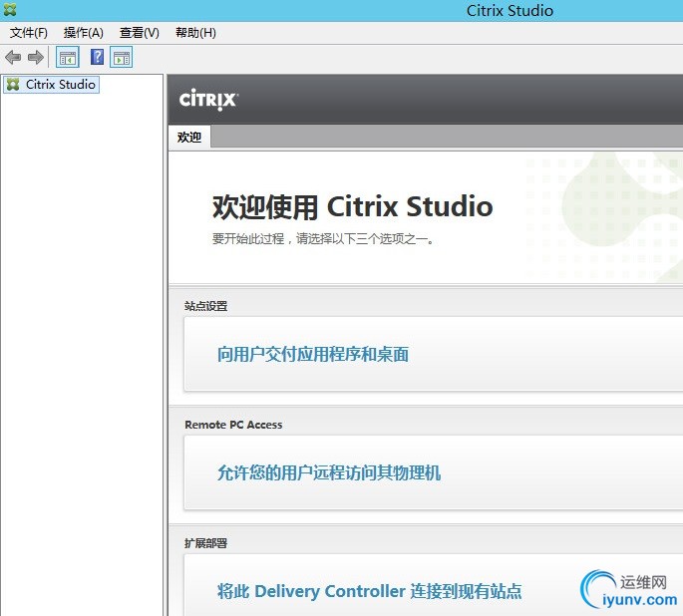Toggle the show/hide console tree icon
The width and height of the screenshot is (683, 616).
pos(68,57)
